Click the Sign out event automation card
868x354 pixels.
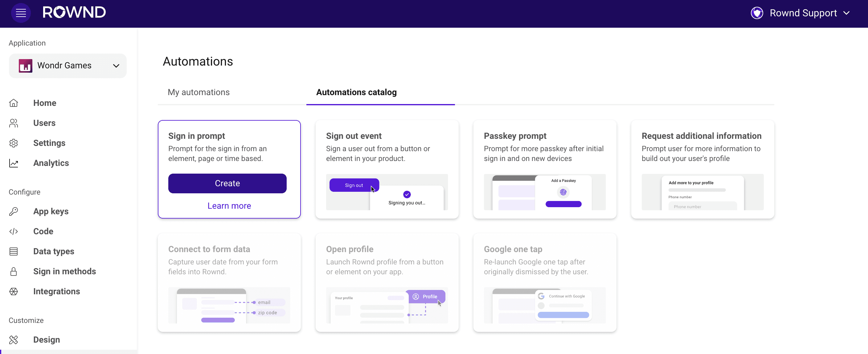tap(387, 169)
